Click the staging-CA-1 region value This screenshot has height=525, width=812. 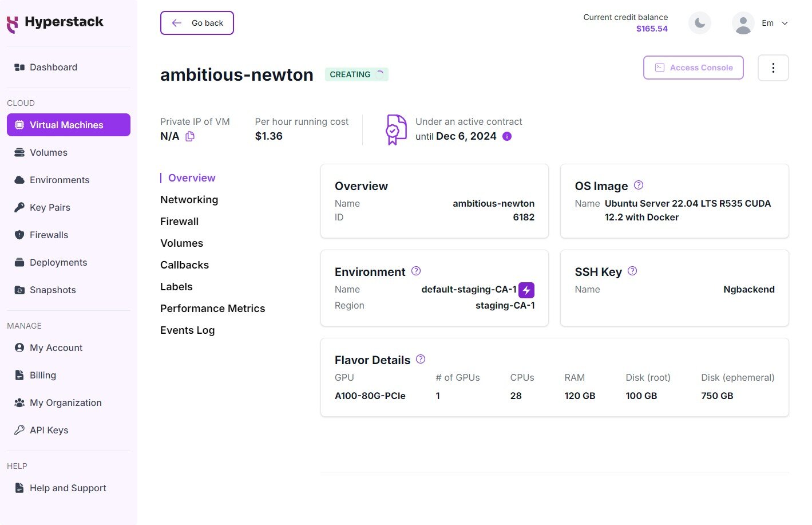point(505,306)
